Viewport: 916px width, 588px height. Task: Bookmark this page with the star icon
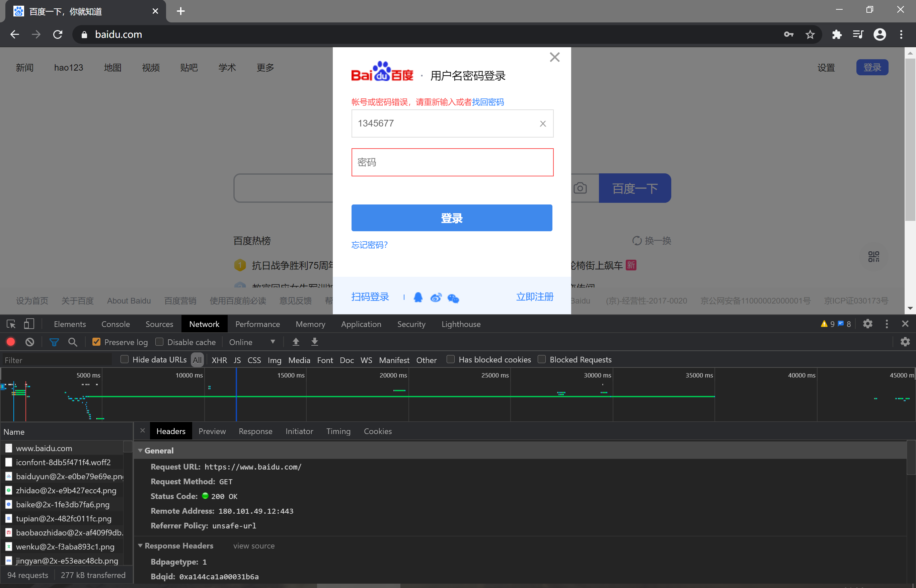pyautogui.click(x=810, y=34)
